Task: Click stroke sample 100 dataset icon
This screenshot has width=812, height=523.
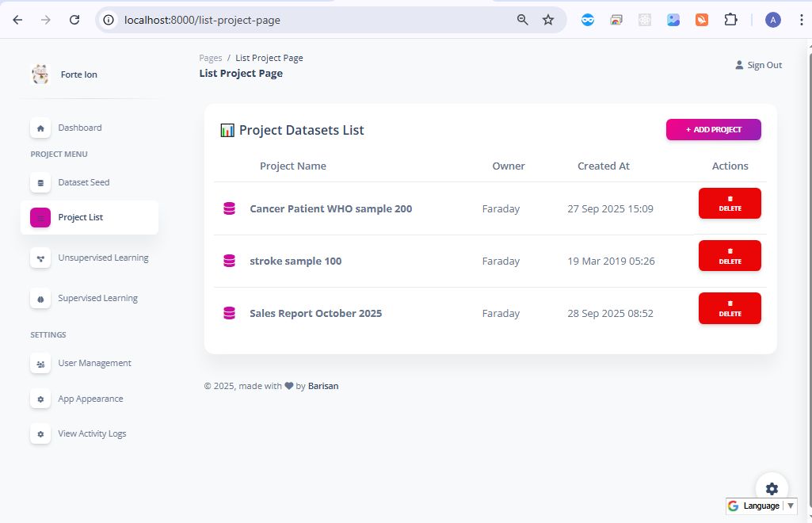Action: pos(230,261)
